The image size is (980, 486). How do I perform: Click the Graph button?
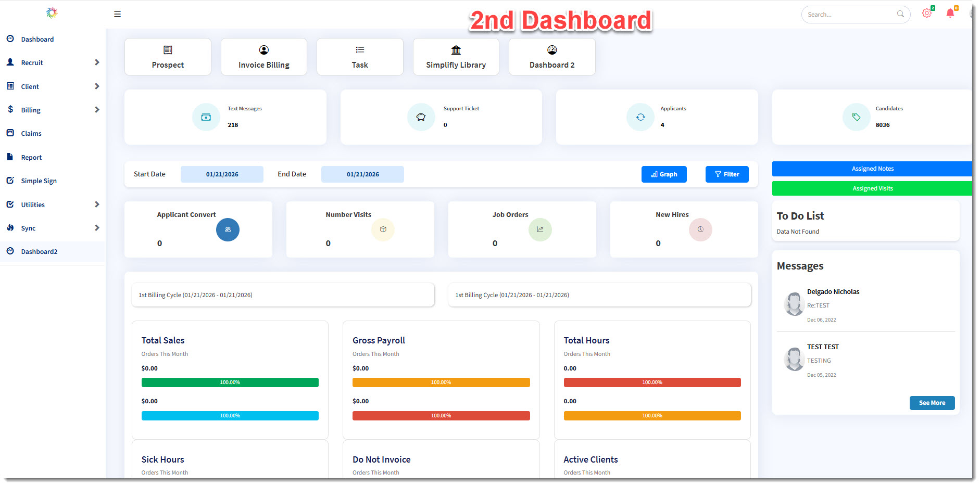664,174
